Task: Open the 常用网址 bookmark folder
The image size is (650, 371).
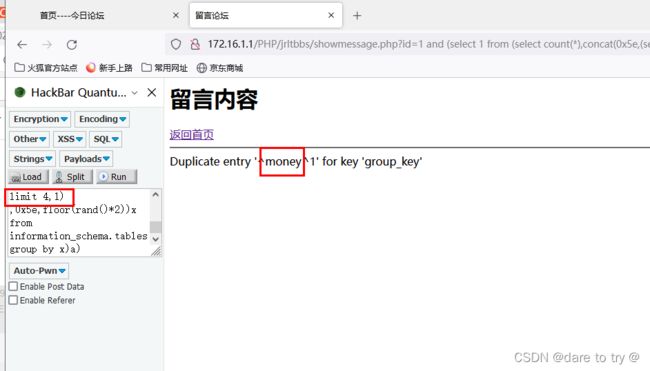Action: pyautogui.click(x=165, y=68)
